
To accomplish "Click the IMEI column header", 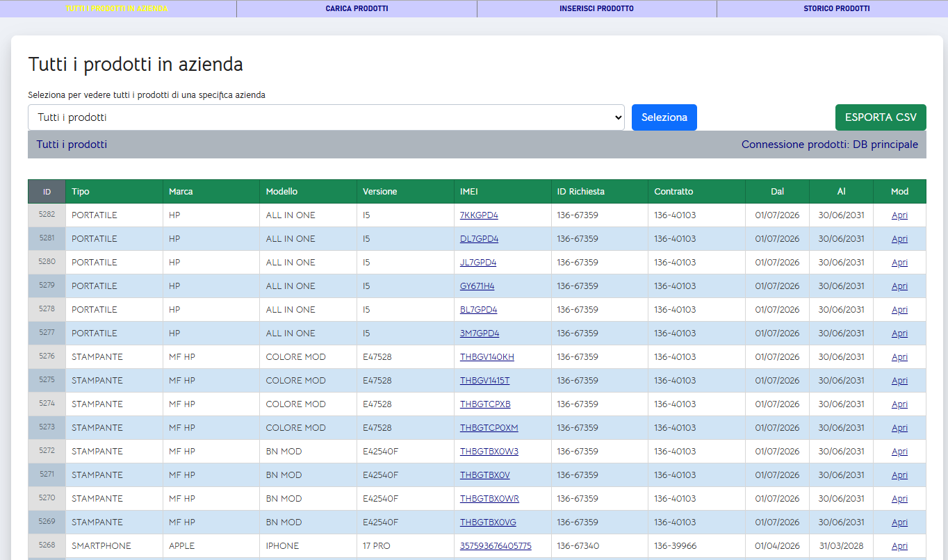I will [x=502, y=192].
